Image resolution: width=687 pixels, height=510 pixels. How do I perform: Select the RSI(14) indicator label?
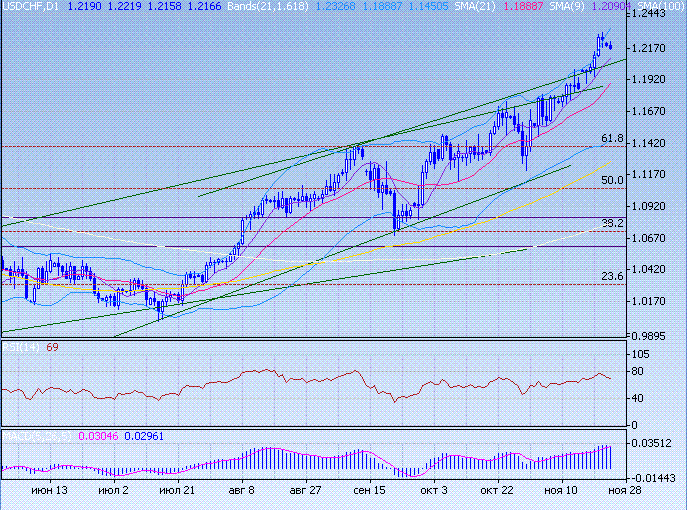(x=20, y=347)
